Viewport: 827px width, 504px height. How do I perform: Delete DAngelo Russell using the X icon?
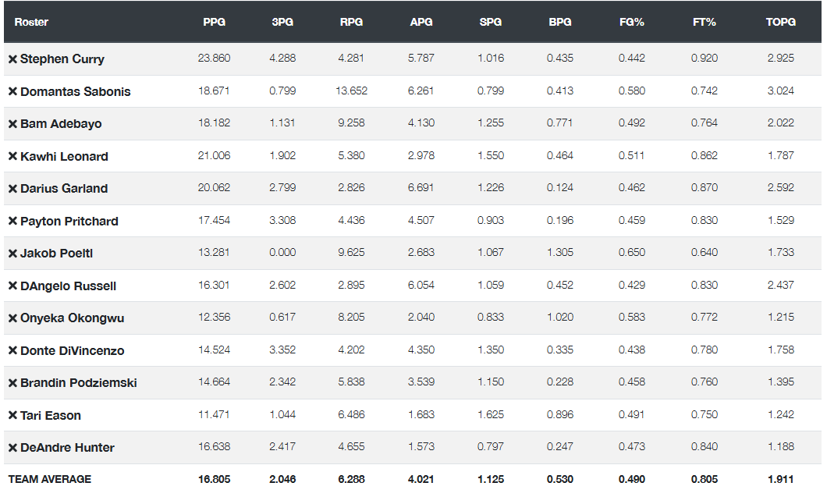(12, 286)
